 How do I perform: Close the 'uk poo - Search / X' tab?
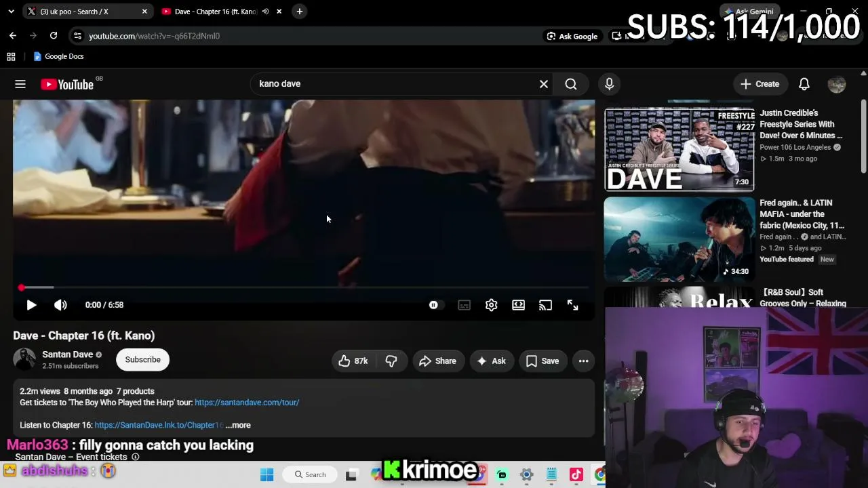point(144,12)
